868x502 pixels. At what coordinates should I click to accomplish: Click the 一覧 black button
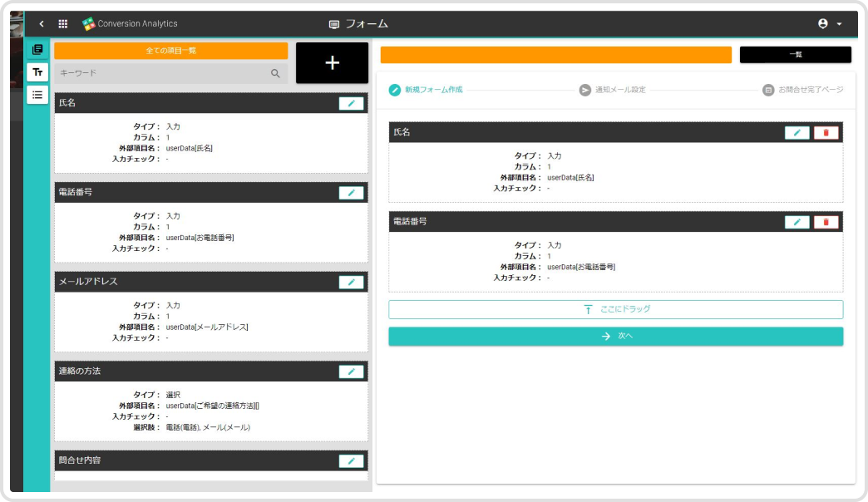(795, 55)
